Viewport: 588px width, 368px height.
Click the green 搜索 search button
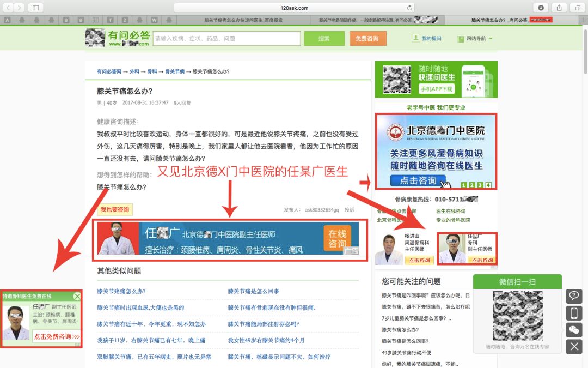tap(324, 38)
